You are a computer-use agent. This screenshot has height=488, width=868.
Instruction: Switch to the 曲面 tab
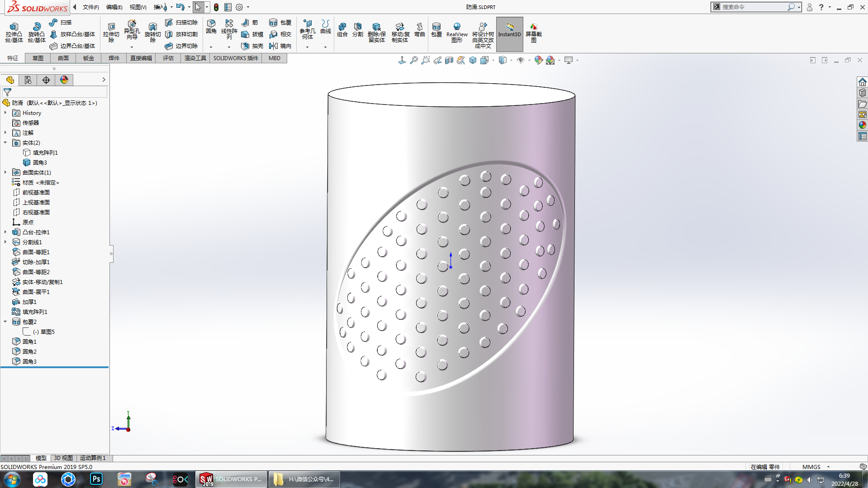click(x=63, y=58)
